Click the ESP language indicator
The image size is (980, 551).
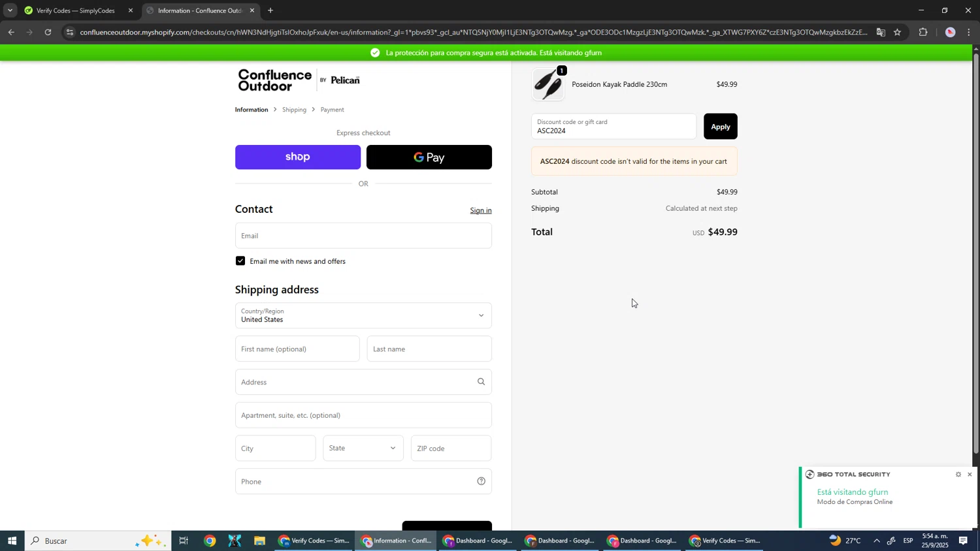[x=908, y=541]
